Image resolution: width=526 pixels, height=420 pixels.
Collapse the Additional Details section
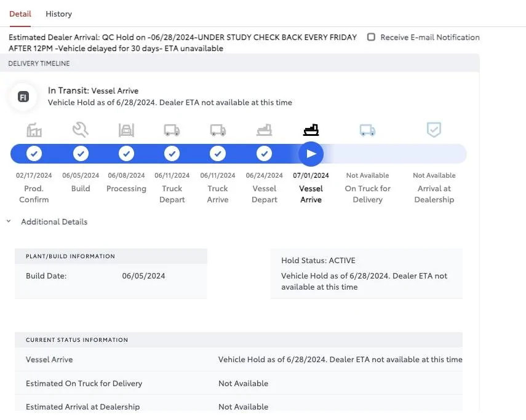coord(9,221)
